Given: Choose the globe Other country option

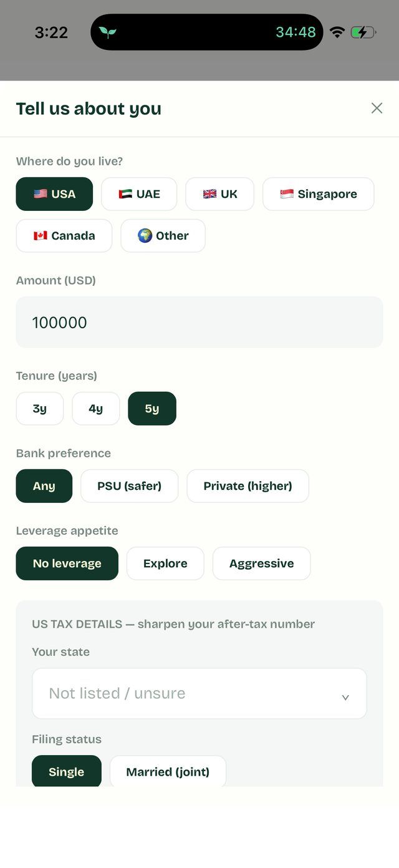Looking at the screenshot, I should (x=163, y=236).
